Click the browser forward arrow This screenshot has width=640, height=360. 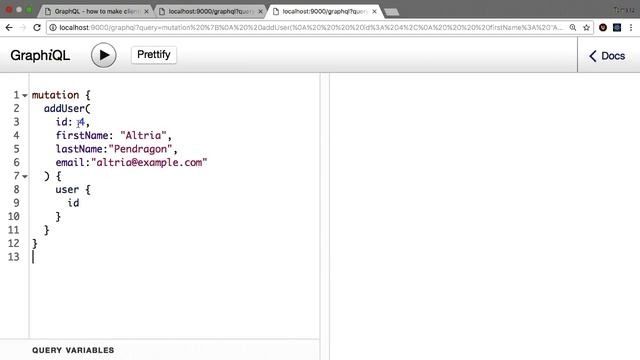pos(23,27)
